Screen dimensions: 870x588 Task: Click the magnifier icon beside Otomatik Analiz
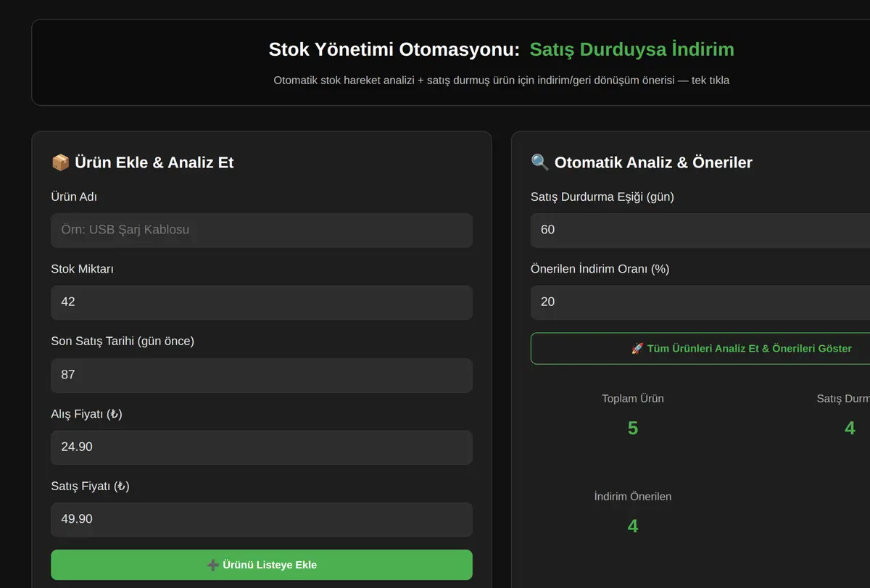[x=540, y=162]
